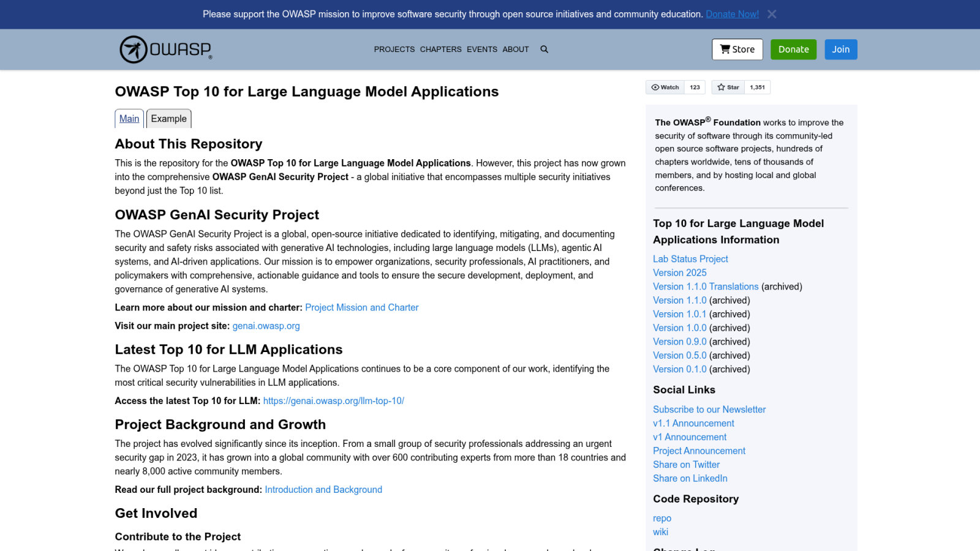Screen dimensions: 980x551
Task: Click the GitHub Watch button
Action: coord(665,88)
